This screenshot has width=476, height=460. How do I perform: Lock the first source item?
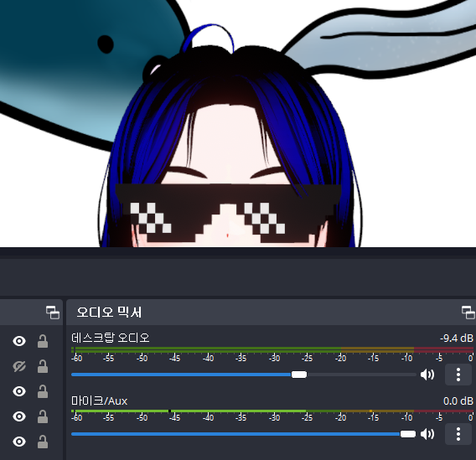(x=43, y=341)
